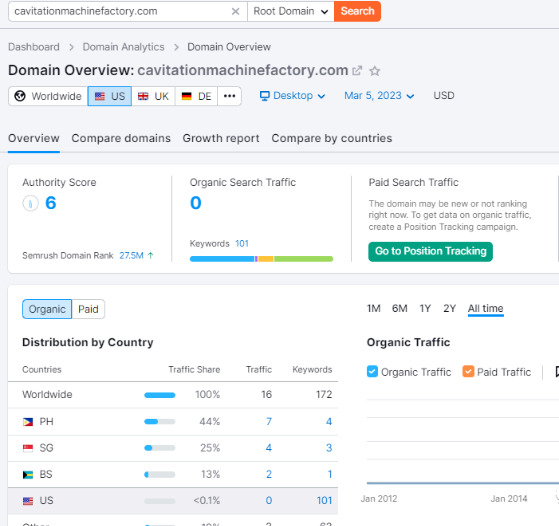Star the domain as favorite

tap(374, 71)
